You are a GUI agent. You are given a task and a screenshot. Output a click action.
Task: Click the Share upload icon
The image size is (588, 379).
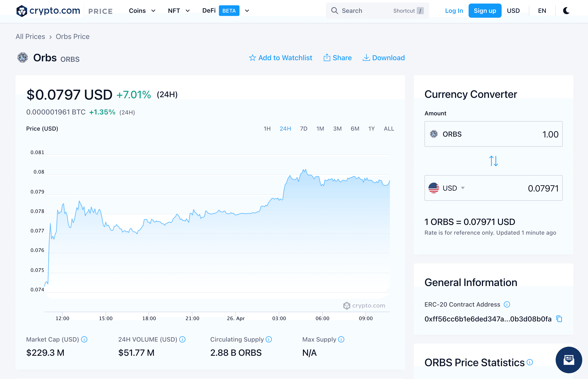pyautogui.click(x=327, y=58)
